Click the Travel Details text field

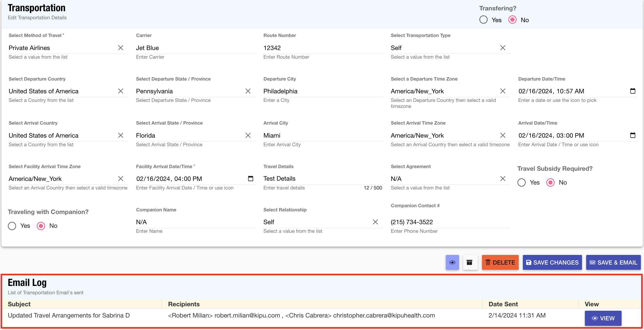point(300,178)
